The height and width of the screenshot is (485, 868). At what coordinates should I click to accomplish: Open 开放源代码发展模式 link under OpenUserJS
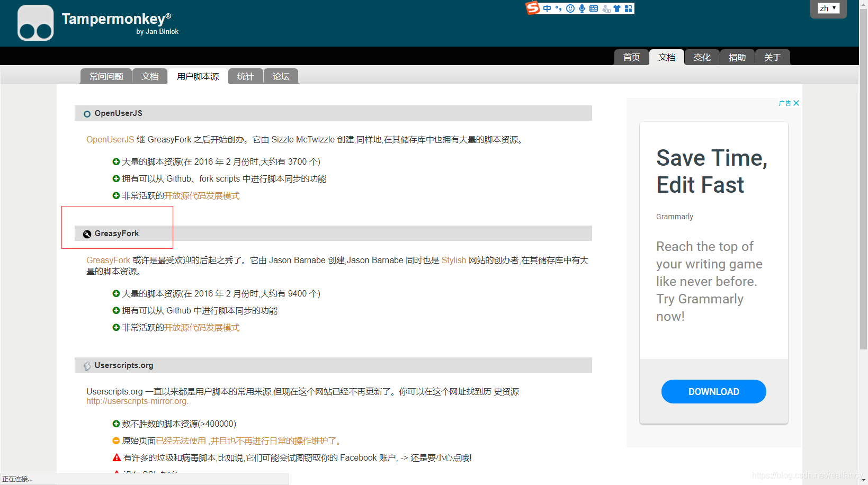(202, 196)
